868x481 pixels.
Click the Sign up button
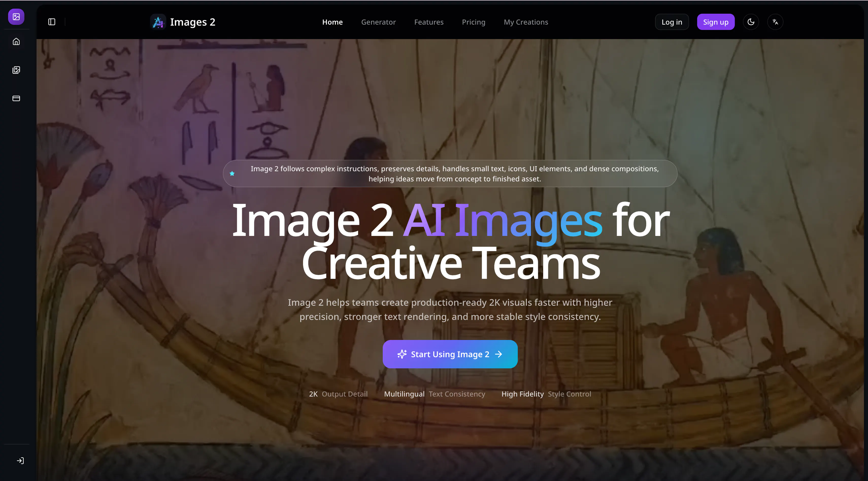[x=716, y=22]
